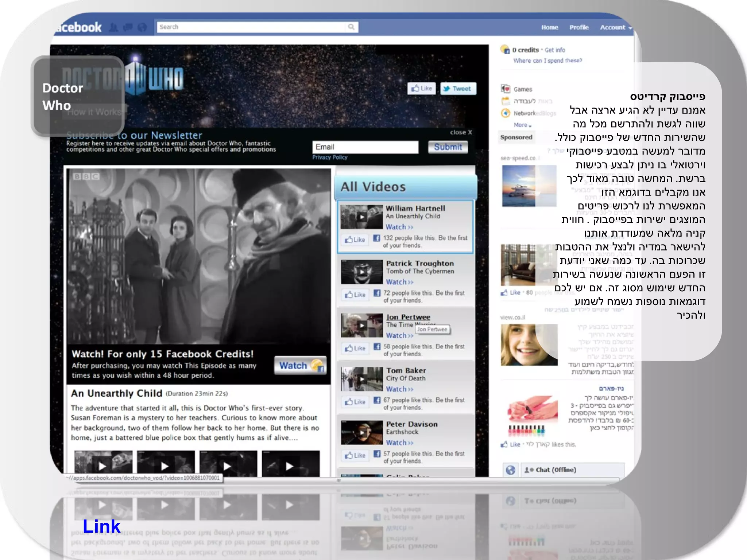
Task: Click the Facebook search magnifier icon
Action: click(351, 27)
